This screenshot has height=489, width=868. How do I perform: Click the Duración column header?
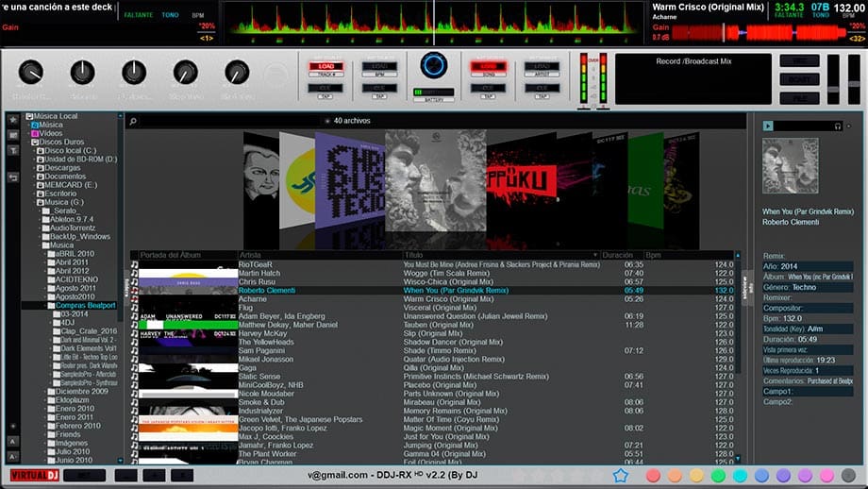(x=622, y=255)
